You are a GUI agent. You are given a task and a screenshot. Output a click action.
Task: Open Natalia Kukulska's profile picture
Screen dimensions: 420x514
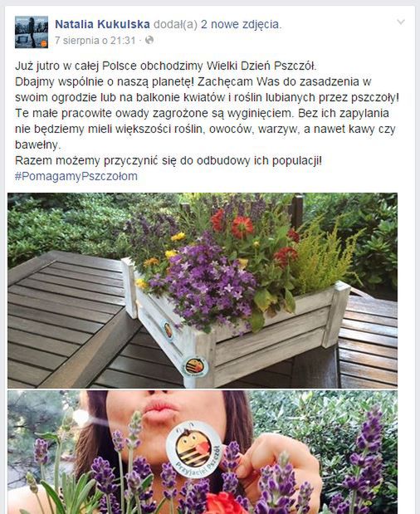coord(32,32)
